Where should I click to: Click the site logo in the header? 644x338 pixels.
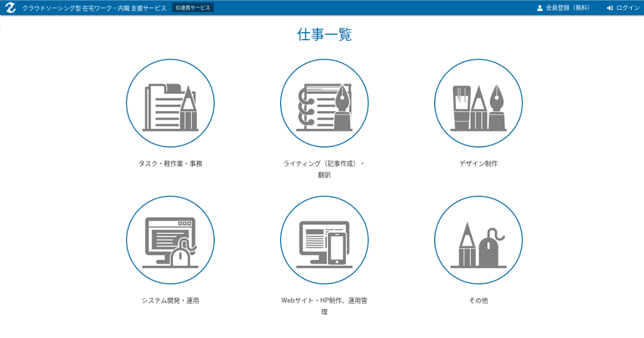[x=11, y=8]
